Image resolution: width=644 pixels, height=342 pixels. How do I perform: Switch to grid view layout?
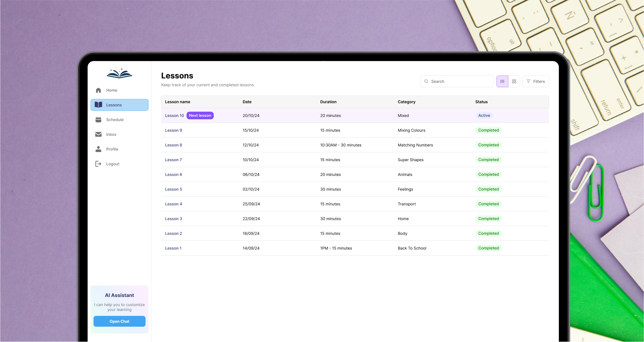click(x=514, y=81)
